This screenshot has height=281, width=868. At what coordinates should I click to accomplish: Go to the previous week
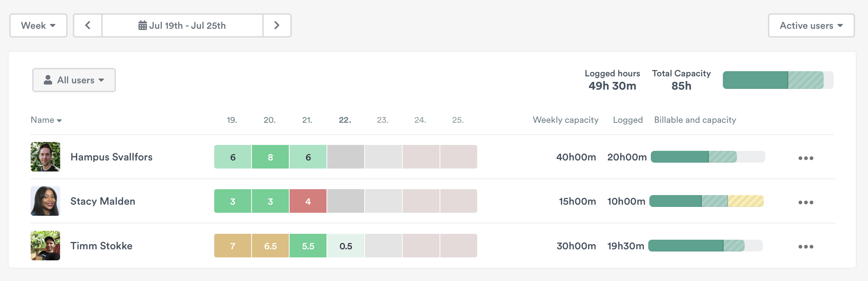pos(88,25)
